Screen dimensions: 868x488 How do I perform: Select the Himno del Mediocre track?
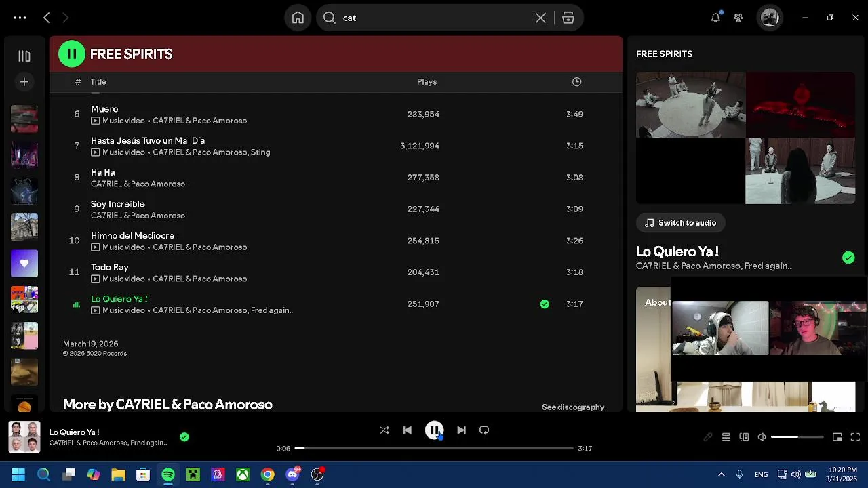tap(132, 235)
